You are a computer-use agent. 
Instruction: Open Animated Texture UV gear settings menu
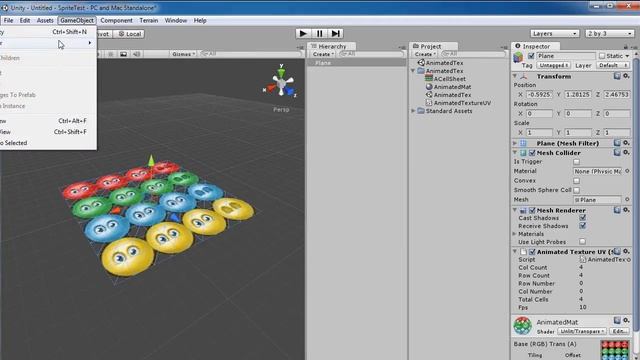pos(626,252)
